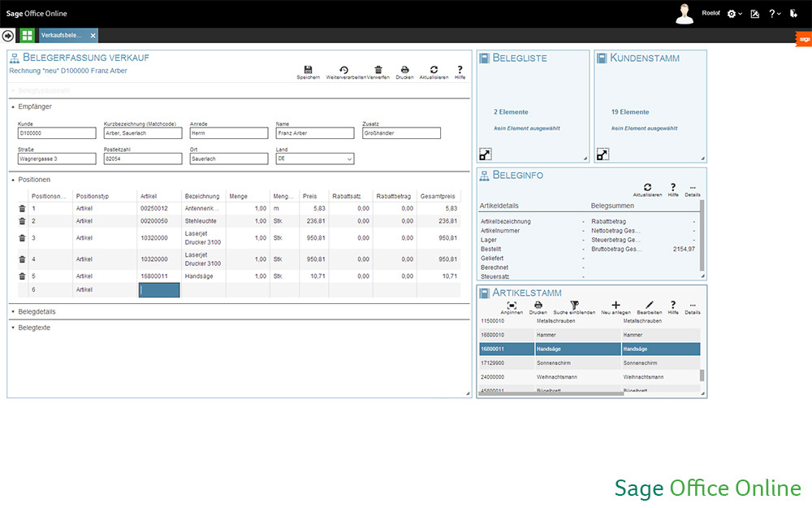Show the search filter in Artikelstamm
The image size is (812, 508).
point(573,306)
